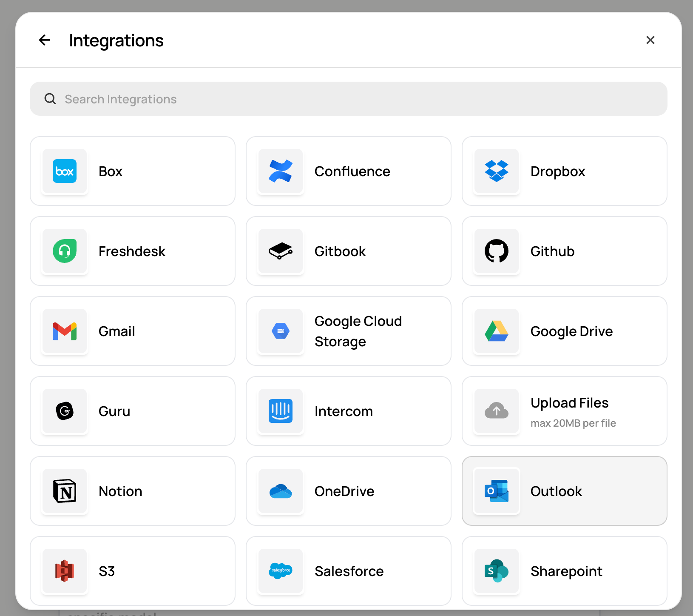Choose the Confluence integration label

tap(352, 171)
